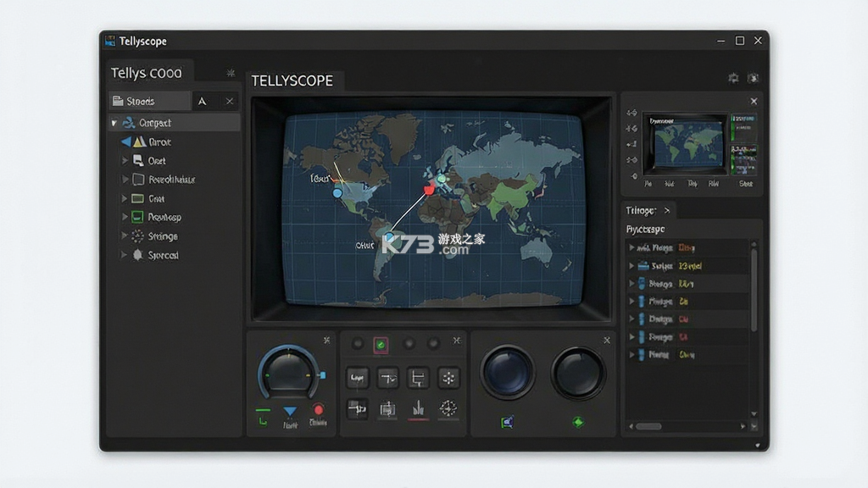Click the letter A button in the left panel header

coord(202,102)
